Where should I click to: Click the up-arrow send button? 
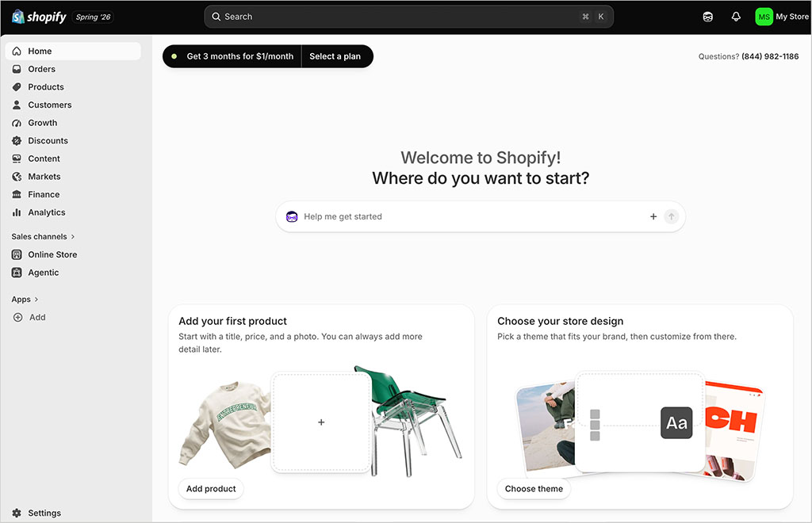(x=671, y=217)
